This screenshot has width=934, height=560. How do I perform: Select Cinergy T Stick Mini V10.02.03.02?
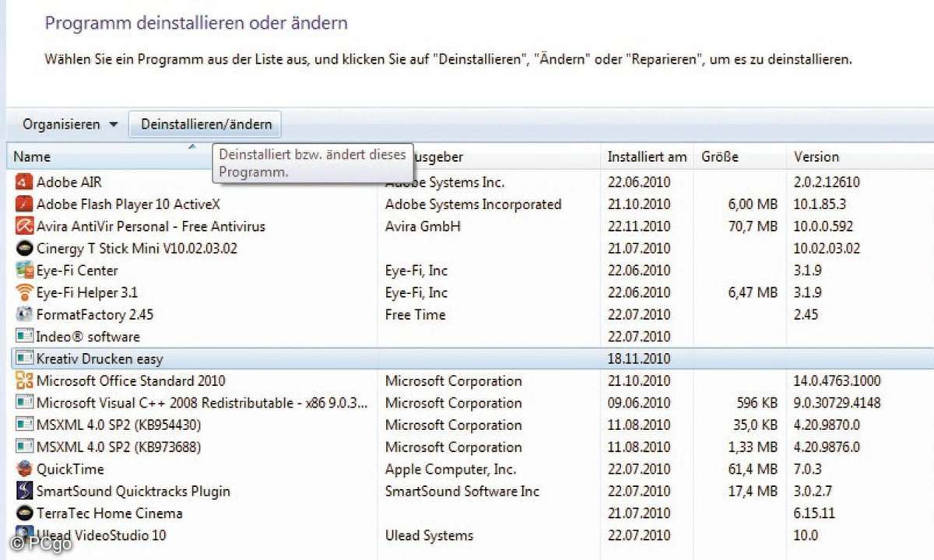click(x=137, y=249)
